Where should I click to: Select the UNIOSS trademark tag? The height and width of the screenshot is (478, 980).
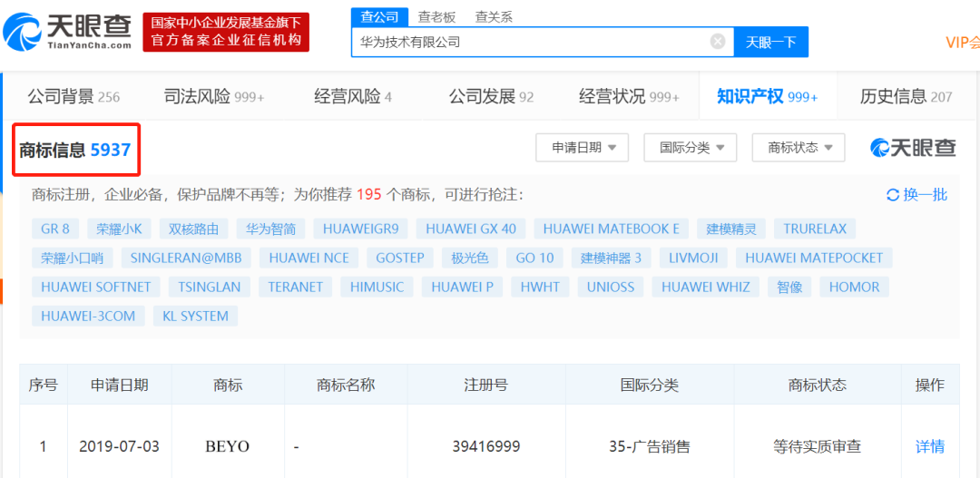611,287
